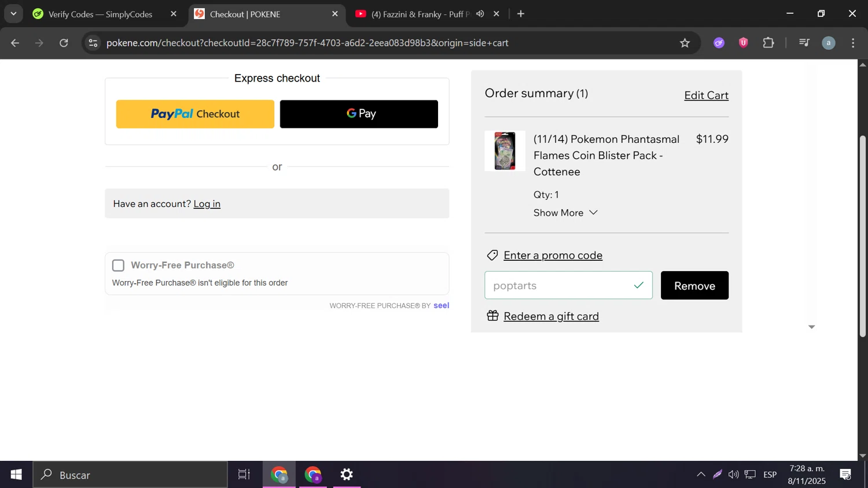Close the Verify Codes SimplyCodes tab
The image size is (868, 488).
point(173,14)
